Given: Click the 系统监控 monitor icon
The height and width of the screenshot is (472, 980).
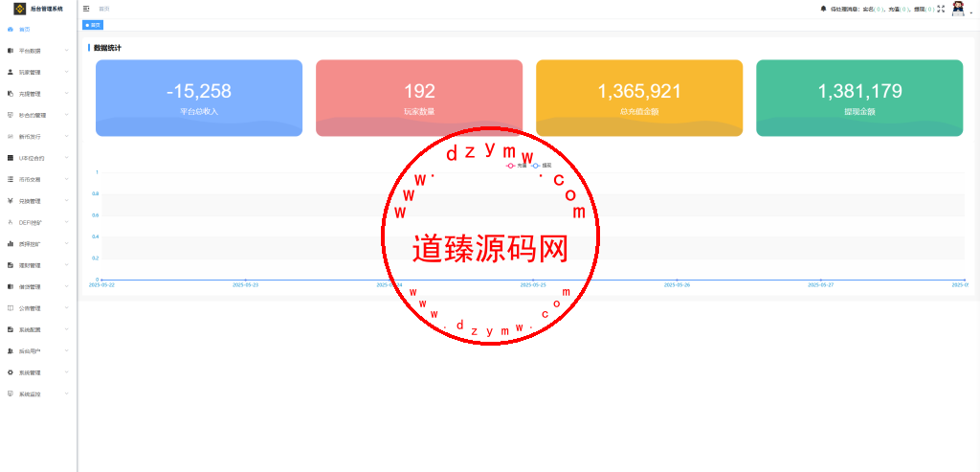Looking at the screenshot, I should coord(10,393).
